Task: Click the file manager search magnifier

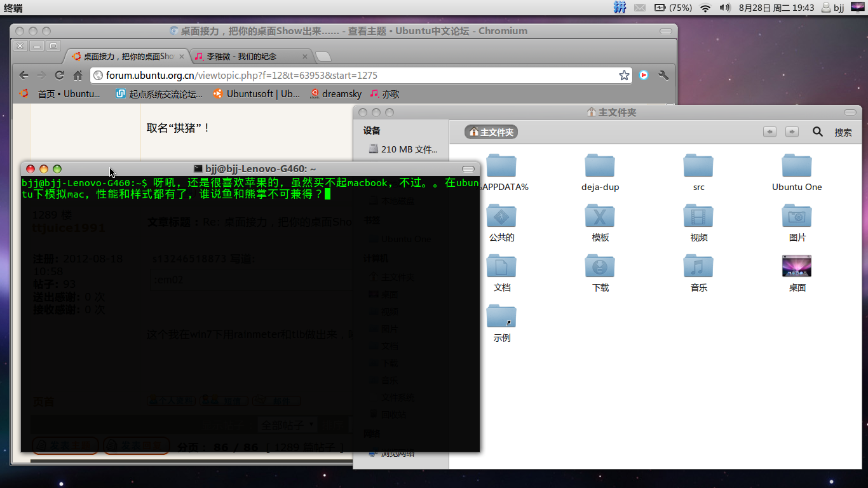Action: pyautogui.click(x=818, y=132)
